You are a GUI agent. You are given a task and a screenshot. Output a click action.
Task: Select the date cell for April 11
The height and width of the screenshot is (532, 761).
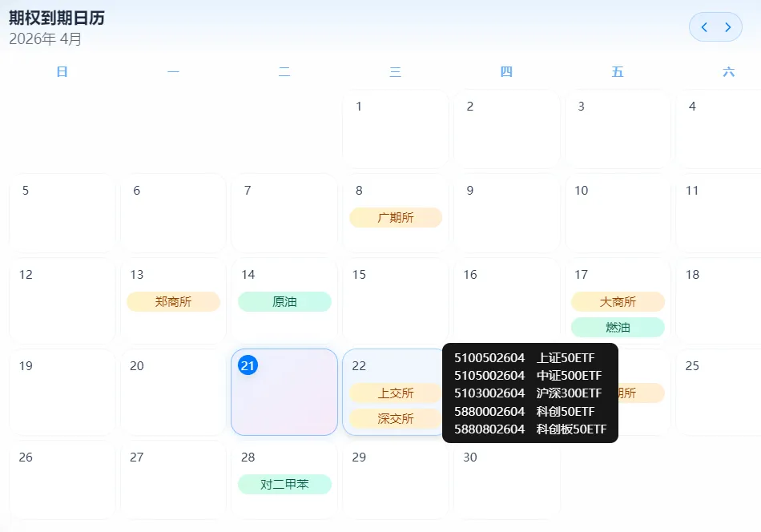click(x=719, y=213)
